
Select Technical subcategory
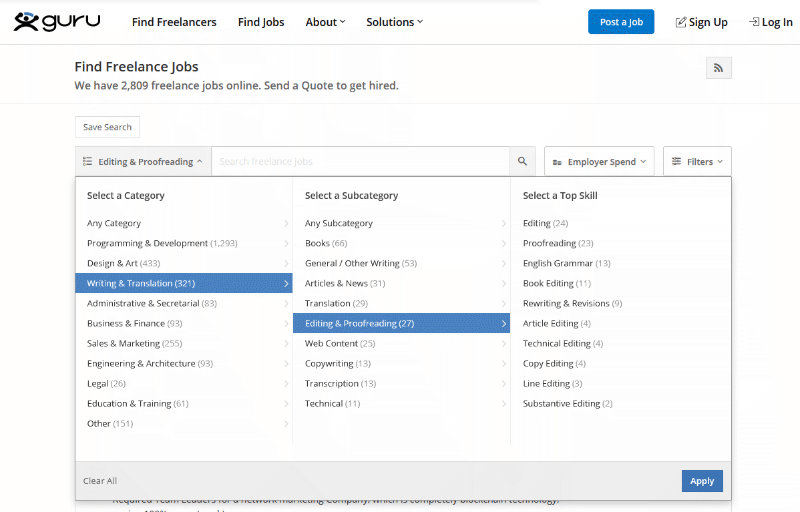pos(402,403)
